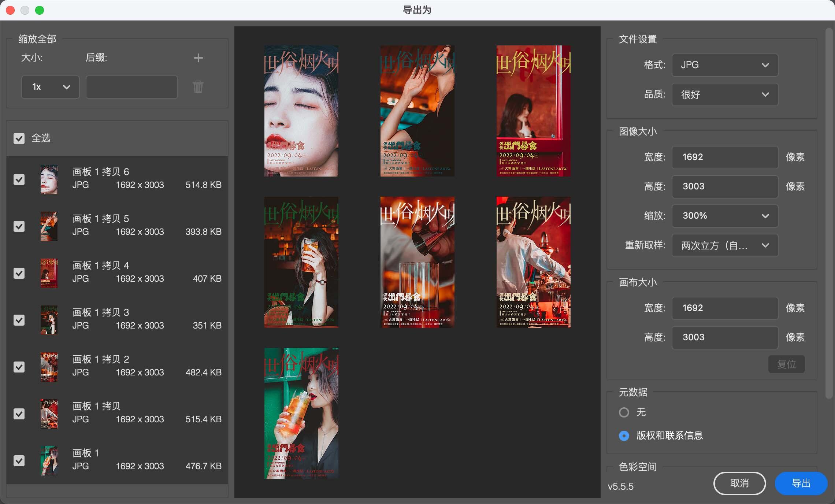
Task: Toggle the 全选 select-all checkbox
Action: pos(19,138)
